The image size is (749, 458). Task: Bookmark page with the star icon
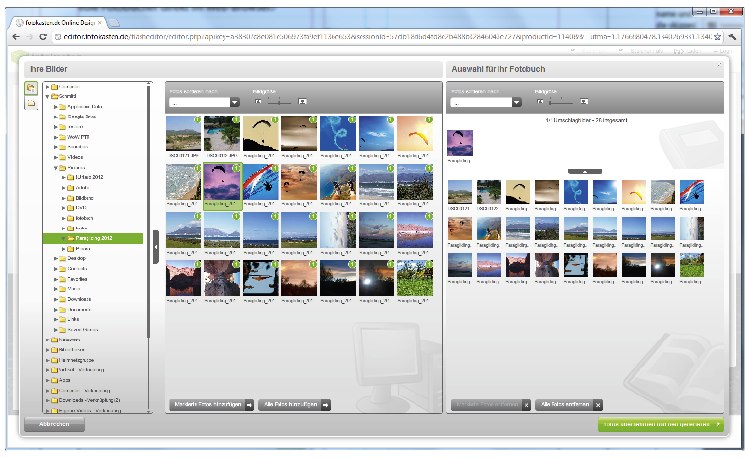(x=717, y=37)
